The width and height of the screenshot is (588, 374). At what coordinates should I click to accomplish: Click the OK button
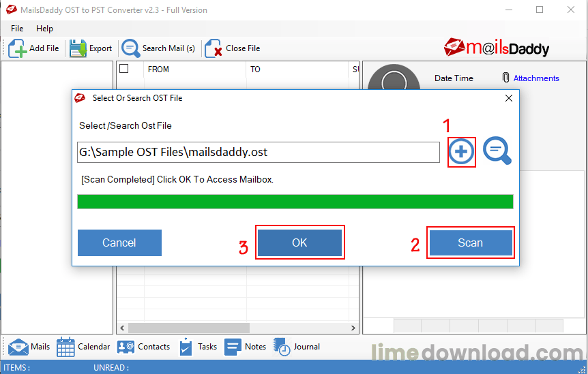click(299, 243)
